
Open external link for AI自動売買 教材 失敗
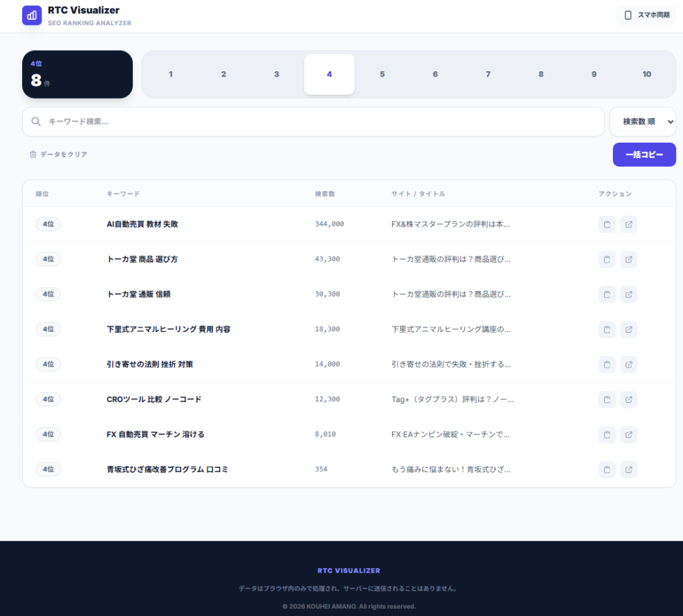(x=628, y=225)
